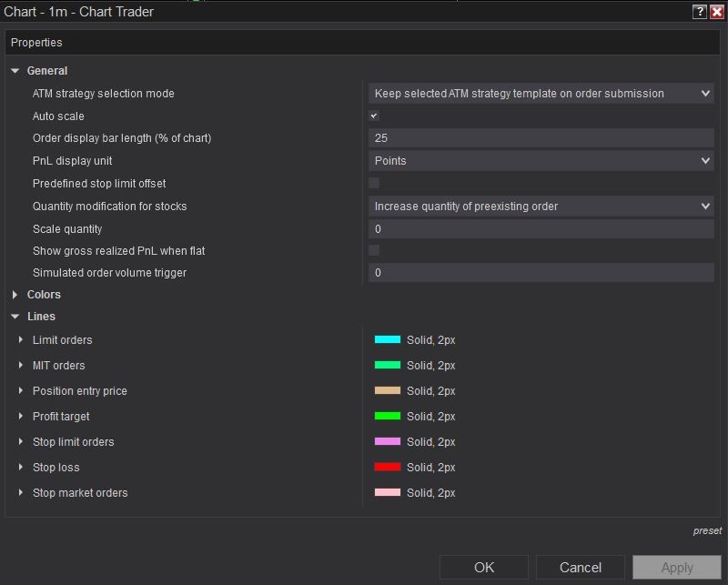Expand the Limit orders line settings

pyautogui.click(x=20, y=340)
